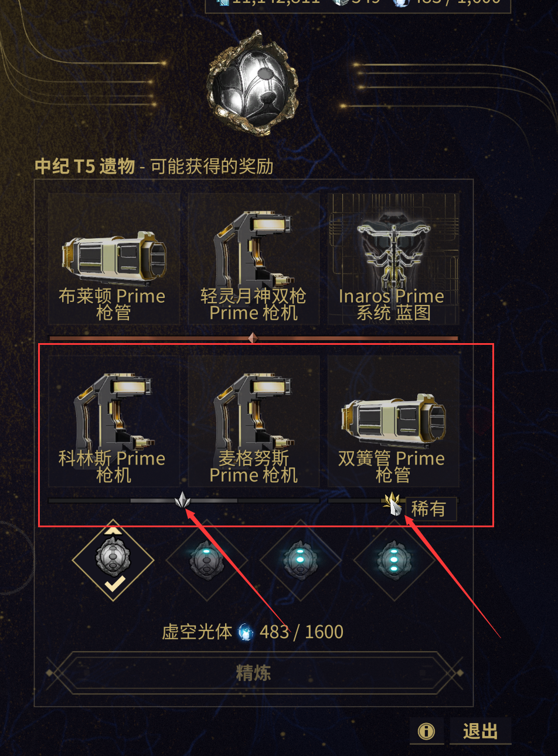Click the void traces icon near 483 / 1600
558x756 pixels.
coord(246,632)
